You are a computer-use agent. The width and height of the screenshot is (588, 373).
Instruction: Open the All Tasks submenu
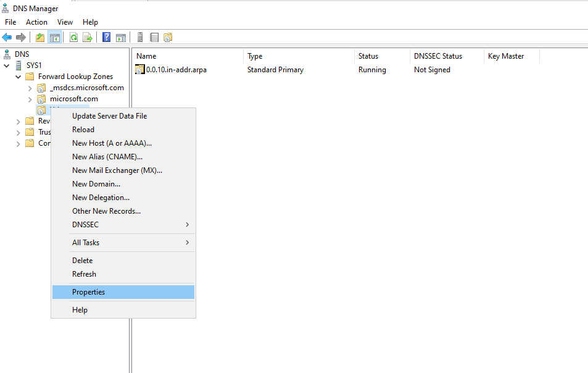(123, 243)
